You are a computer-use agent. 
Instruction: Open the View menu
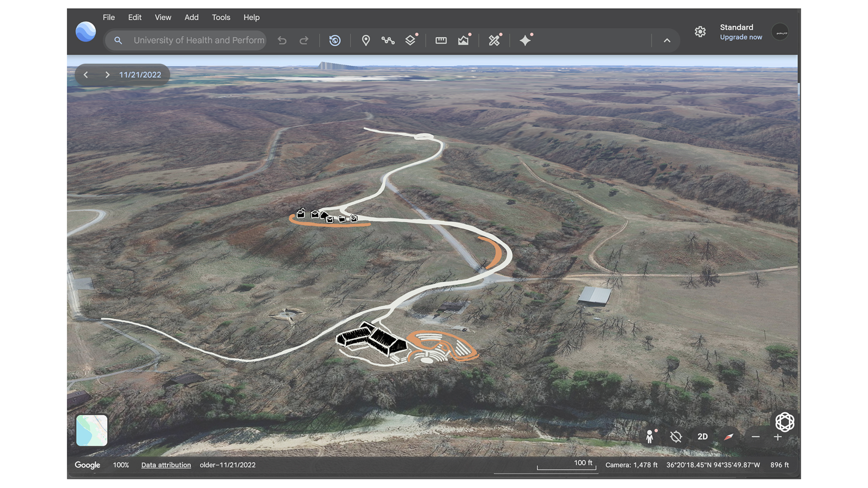point(163,17)
